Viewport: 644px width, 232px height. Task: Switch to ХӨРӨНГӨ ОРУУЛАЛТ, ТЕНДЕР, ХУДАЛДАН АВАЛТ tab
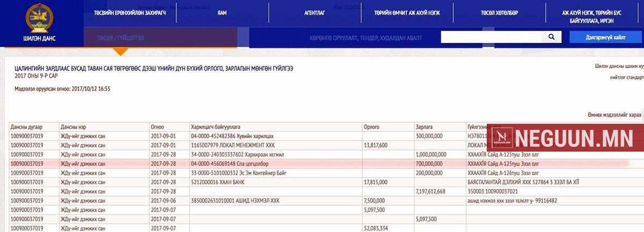point(365,38)
